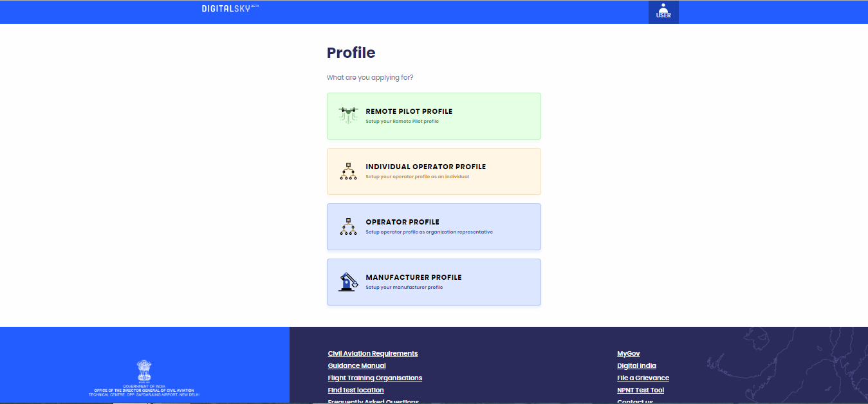
Task: Open Find test location
Action: [x=355, y=390]
